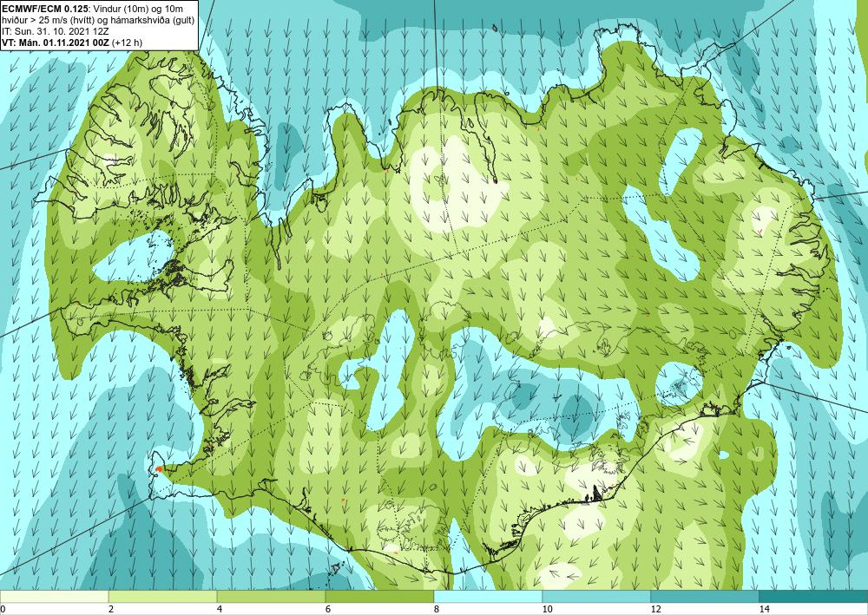Click the legend label "0"
The width and height of the screenshot is (868, 615).
(x=3, y=609)
